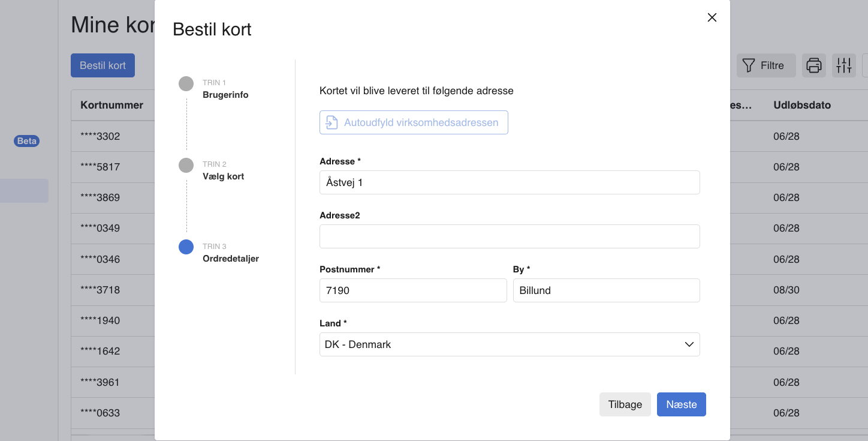Viewport: 868px width, 441px height.
Task: Select the Trin 1 Brugerinfo step circle
Action: pos(186,84)
